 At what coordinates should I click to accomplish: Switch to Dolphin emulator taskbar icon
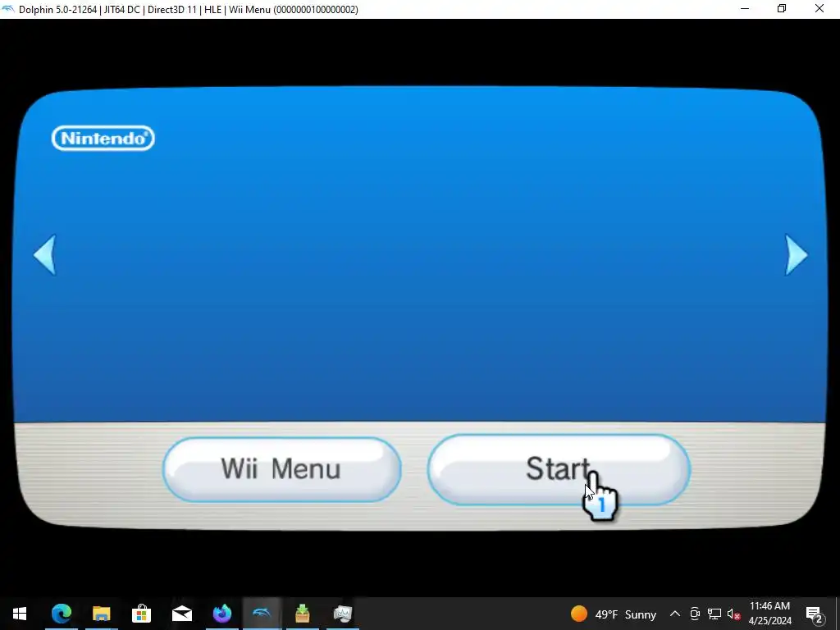point(262,614)
